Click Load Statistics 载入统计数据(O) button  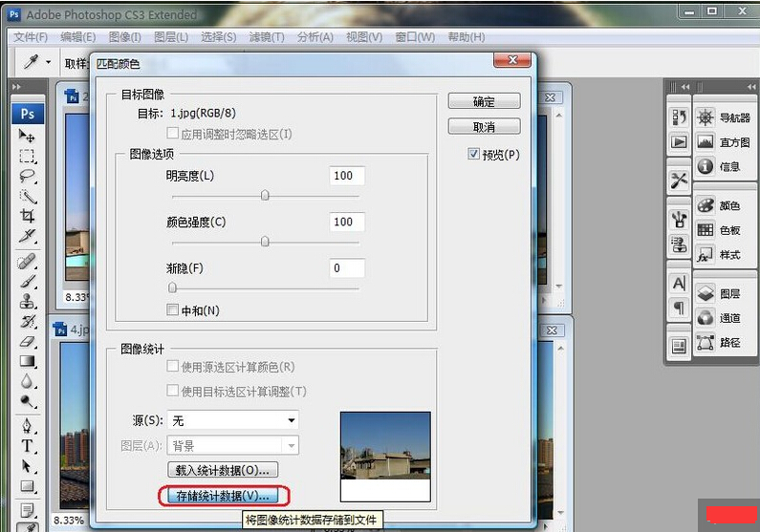click(223, 470)
